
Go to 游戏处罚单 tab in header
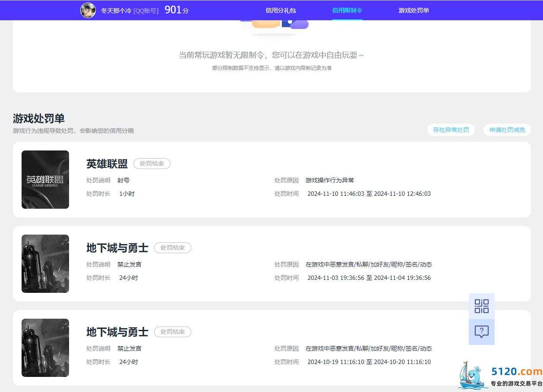414,10
